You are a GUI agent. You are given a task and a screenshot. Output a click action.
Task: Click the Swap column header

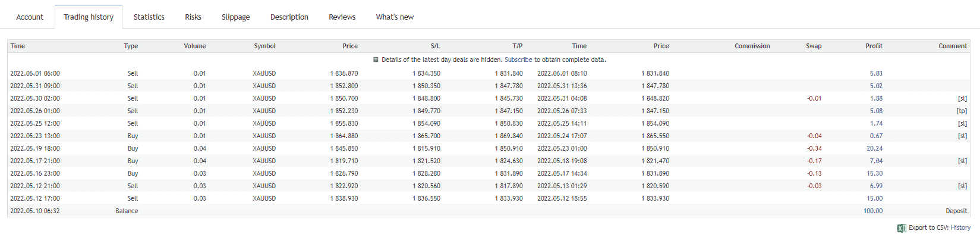coord(814,46)
